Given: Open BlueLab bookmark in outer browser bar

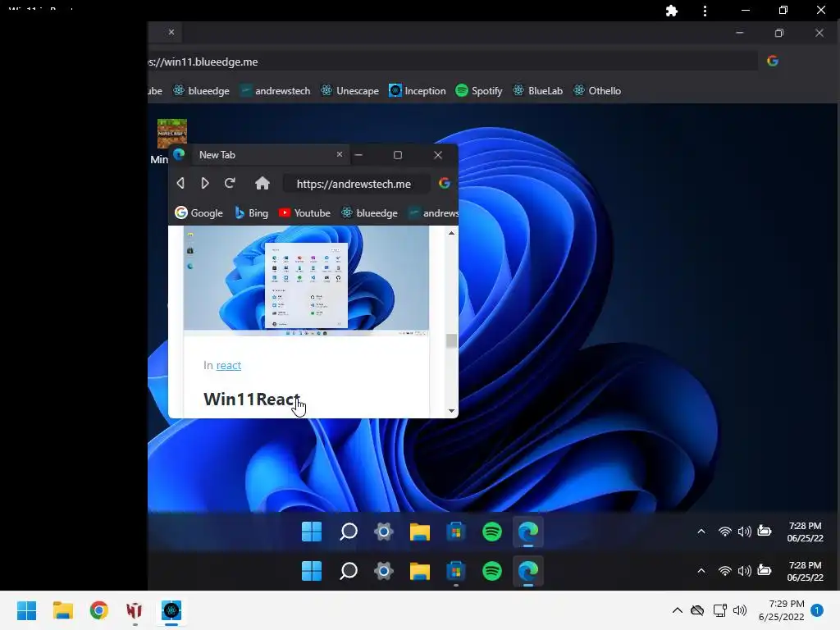Looking at the screenshot, I should coord(538,90).
